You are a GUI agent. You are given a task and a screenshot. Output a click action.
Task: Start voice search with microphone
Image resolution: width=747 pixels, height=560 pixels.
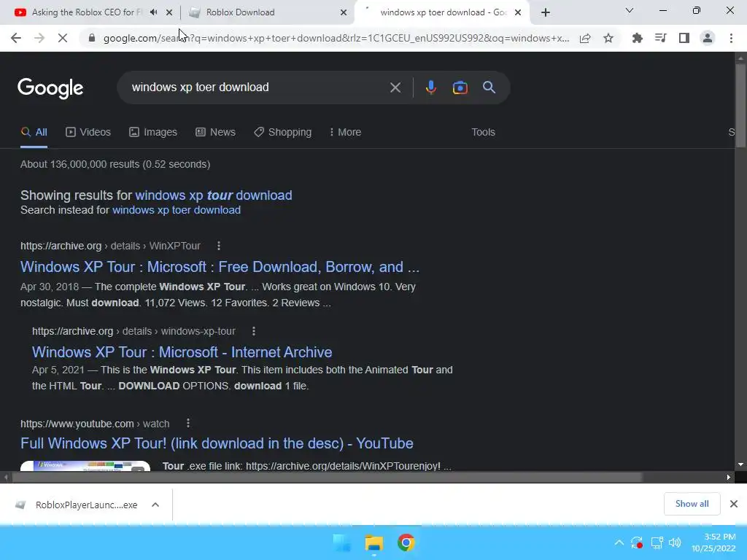430,87
